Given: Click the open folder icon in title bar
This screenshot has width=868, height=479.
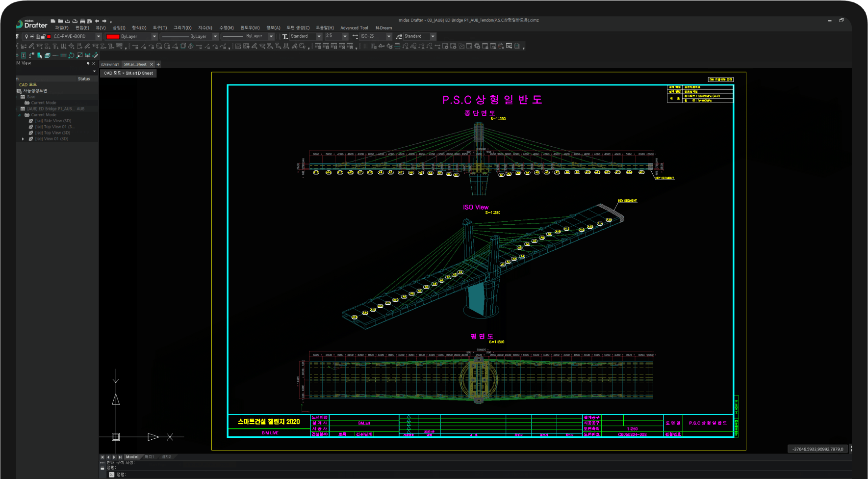Looking at the screenshot, I should click(60, 21).
